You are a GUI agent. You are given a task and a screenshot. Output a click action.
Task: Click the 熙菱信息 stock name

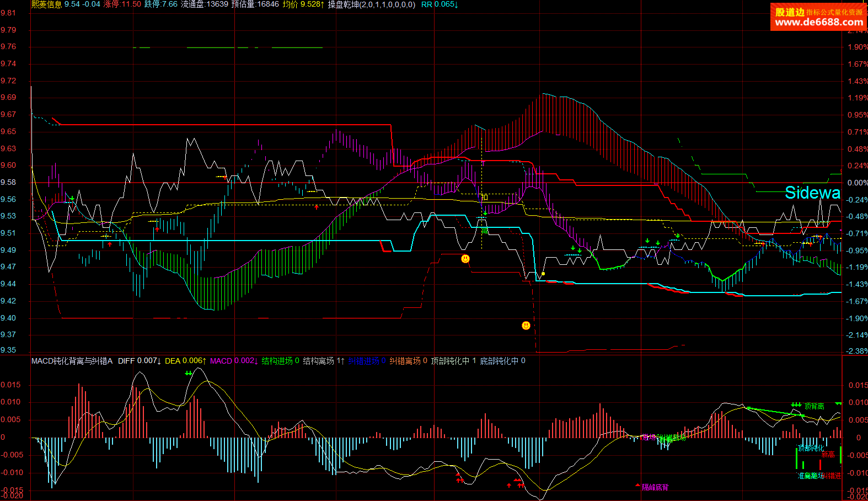[46, 4]
